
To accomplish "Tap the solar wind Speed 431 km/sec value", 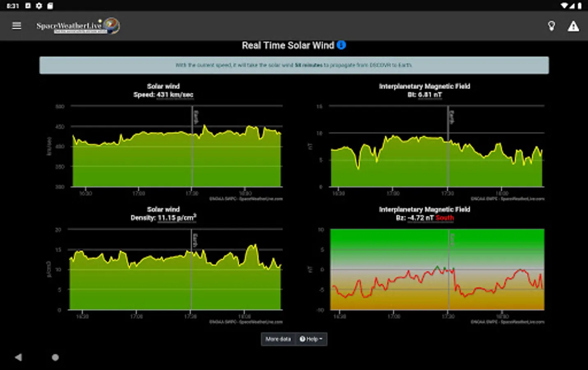I will pyautogui.click(x=175, y=95).
